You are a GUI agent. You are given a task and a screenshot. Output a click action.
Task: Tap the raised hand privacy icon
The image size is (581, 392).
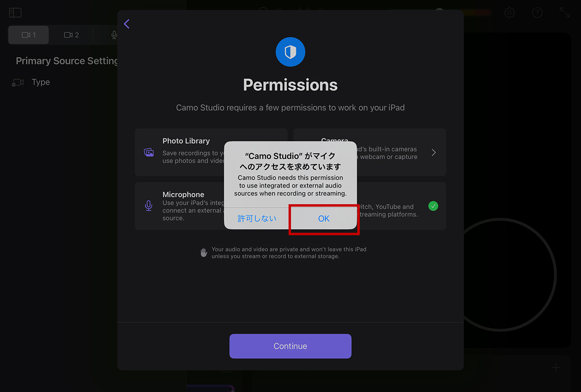click(x=204, y=253)
